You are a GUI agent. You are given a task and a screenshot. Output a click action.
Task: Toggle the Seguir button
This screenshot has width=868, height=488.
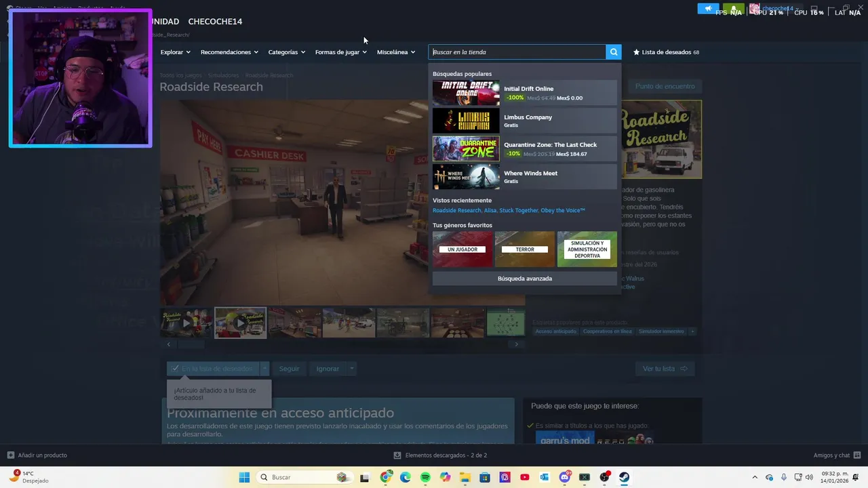[289, 369]
